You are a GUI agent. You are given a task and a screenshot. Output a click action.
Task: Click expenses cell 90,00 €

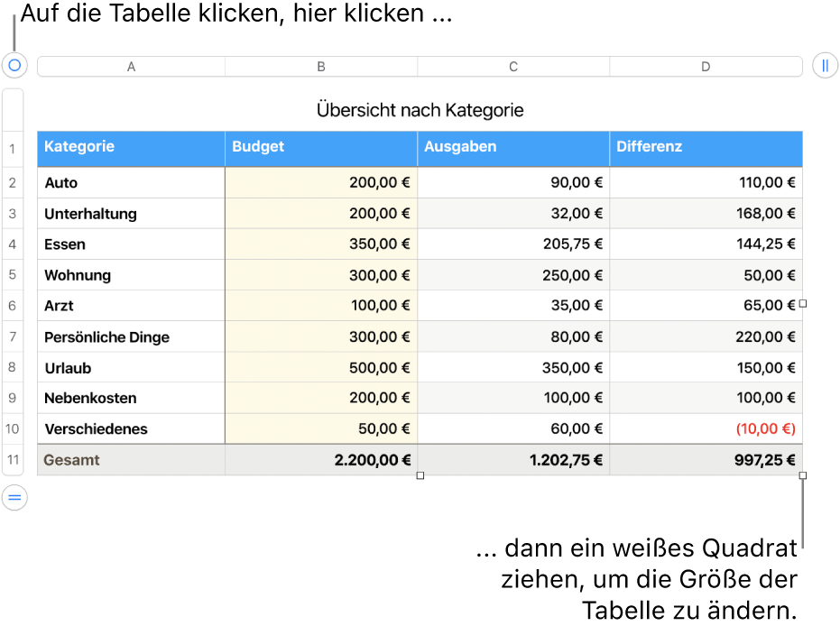click(513, 182)
